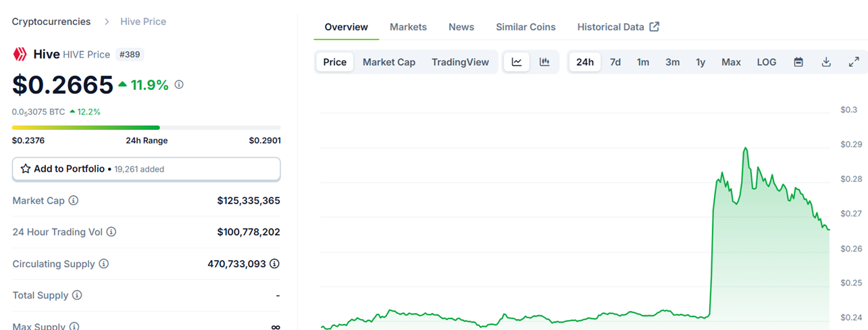Click info icon beside 11.9% price change
Image resolution: width=868 pixels, height=330 pixels.
click(179, 85)
